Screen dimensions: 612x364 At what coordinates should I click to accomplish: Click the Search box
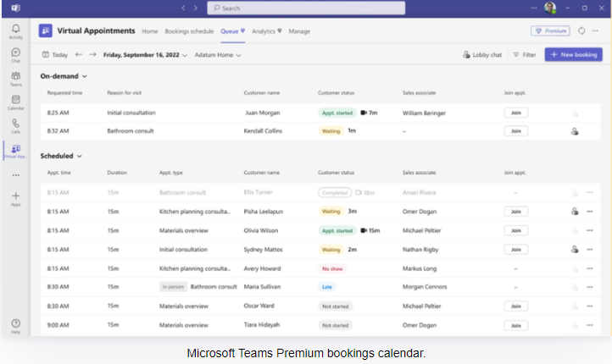(x=306, y=8)
